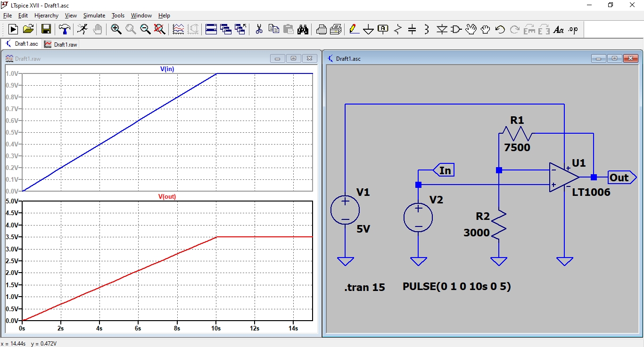Screen dimensions: 644x347
Task: Click the Out net label flag
Action: (x=622, y=178)
